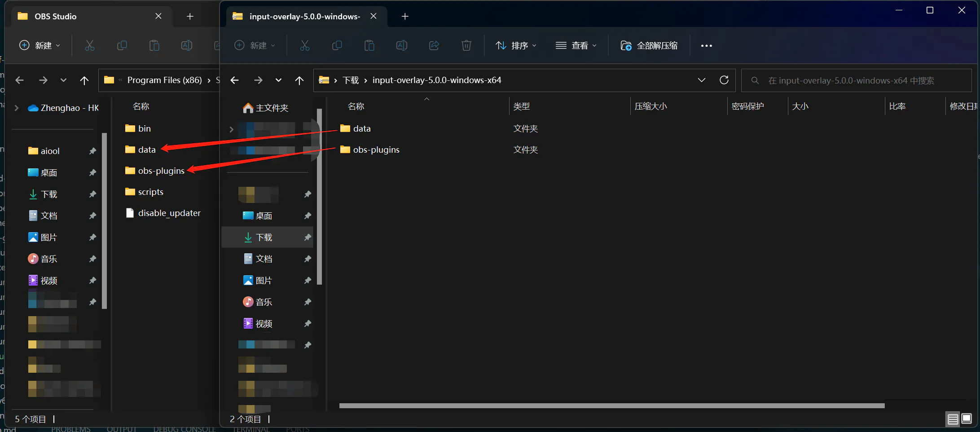Click Delete trash icon in input-overlay toolbar

(466, 45)
